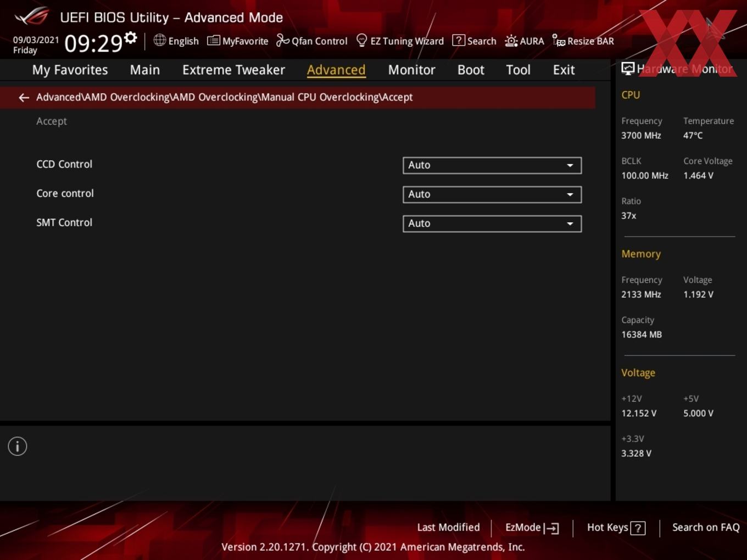Viewport: 747px width, 560px height.
Task: Click the MyFavorite label
Action: 245,41
